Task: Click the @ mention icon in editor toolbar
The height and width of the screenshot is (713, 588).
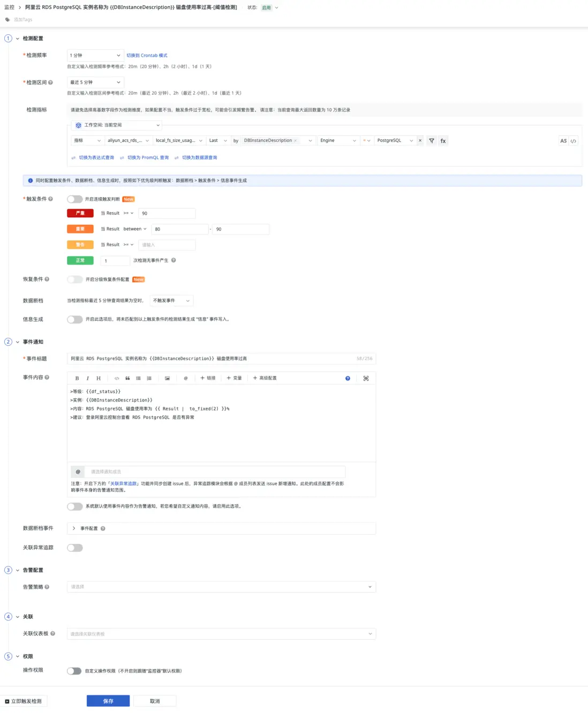Action: tap(186, 378)
